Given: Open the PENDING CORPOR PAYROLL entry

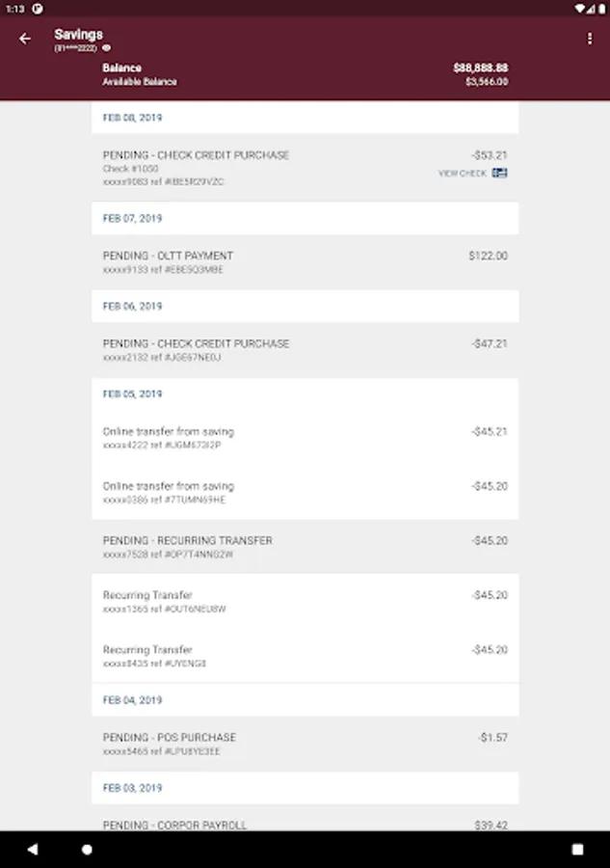Looking at the screenshot, I should pyautogui.click(x=305, y=825).
